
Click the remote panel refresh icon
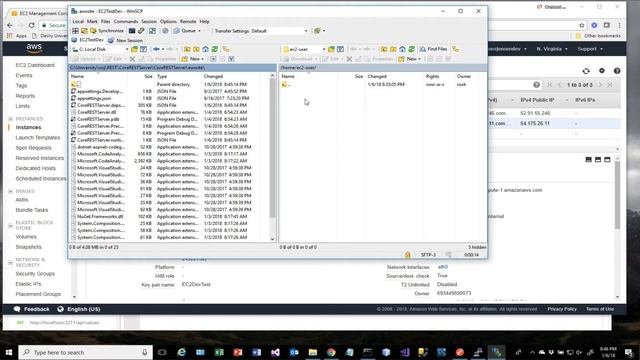[x=411, y=49]
